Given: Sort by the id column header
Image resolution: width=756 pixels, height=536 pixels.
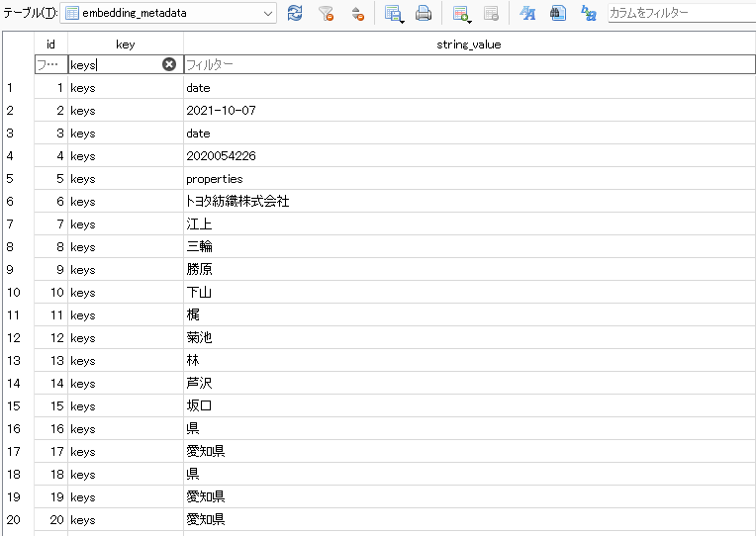Looking at the screenshot, I should pos(51,45).
